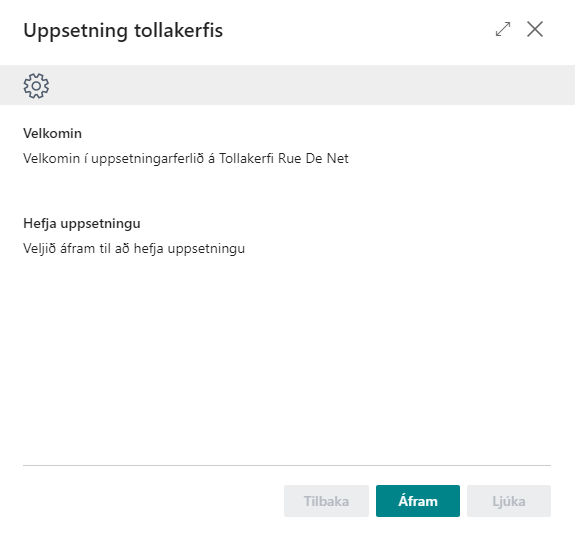
Task: Select the Uppsetning tollakerfis title
Action: pyautogui.click(x=123, y=30)
